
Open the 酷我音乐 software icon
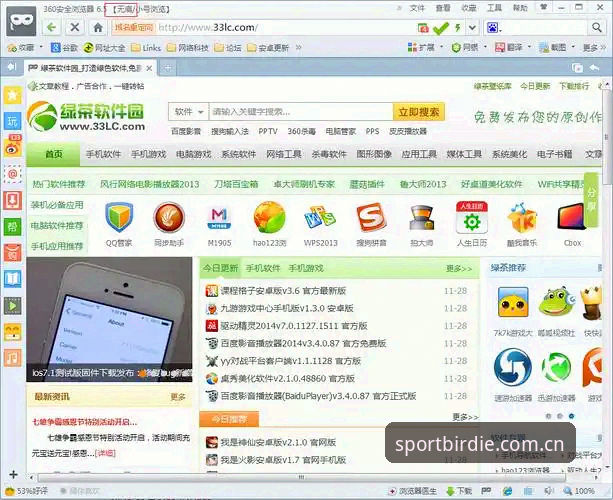pyautogui.click(x=522, y=217)
